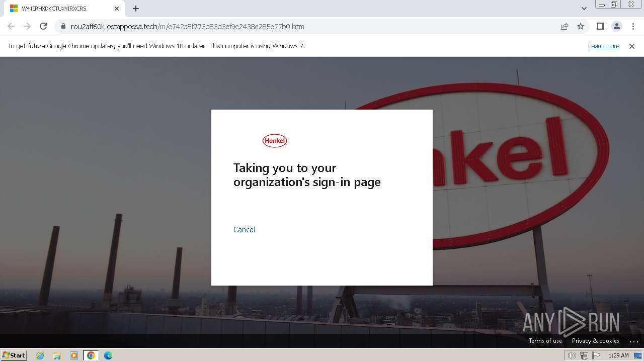The width and height of the screenshot is (644, 362).
Task: Close the W41IRHXDKCTUXYIRXCRS tab
Action: tap(117, 9)
